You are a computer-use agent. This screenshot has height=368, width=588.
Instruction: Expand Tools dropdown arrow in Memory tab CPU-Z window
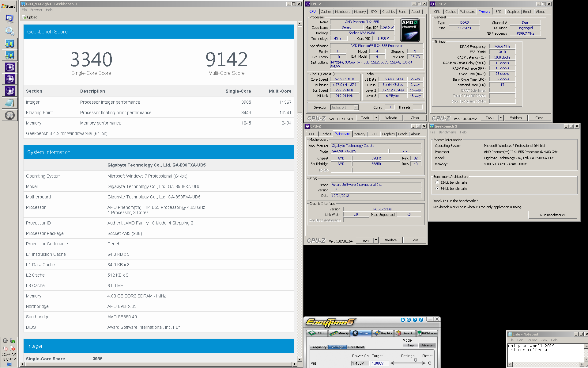pos(501,118)
